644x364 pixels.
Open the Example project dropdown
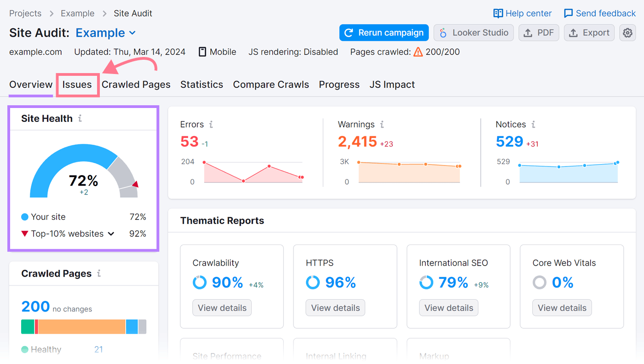pos(105,33)
